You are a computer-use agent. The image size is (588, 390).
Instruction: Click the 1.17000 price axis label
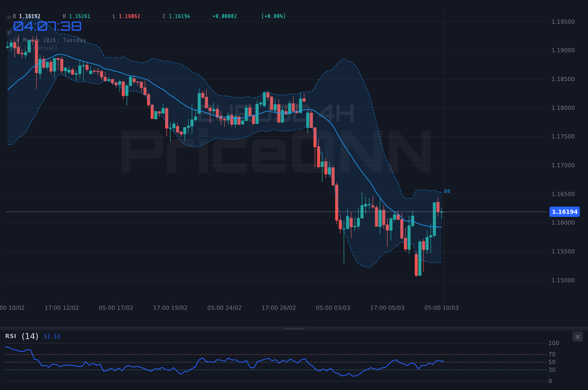tap(563, 165)
